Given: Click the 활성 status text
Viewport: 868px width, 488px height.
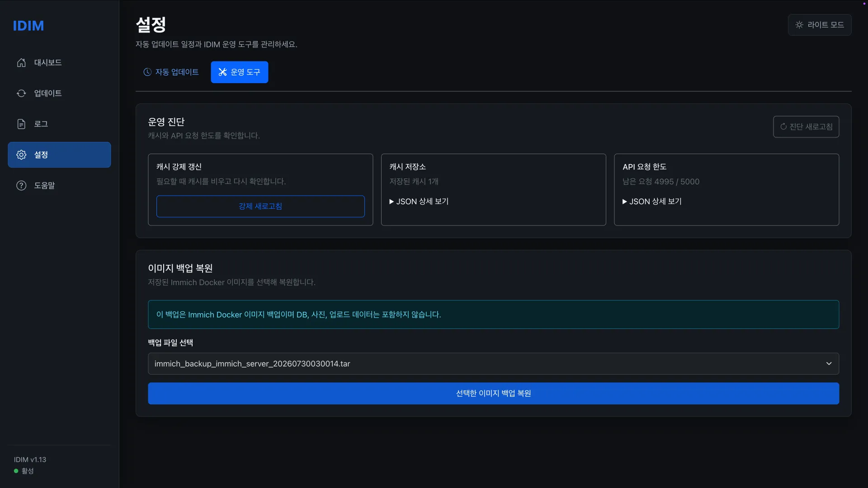Looking at the screenshot, I should pyautogui.click(x=28, y=471).
